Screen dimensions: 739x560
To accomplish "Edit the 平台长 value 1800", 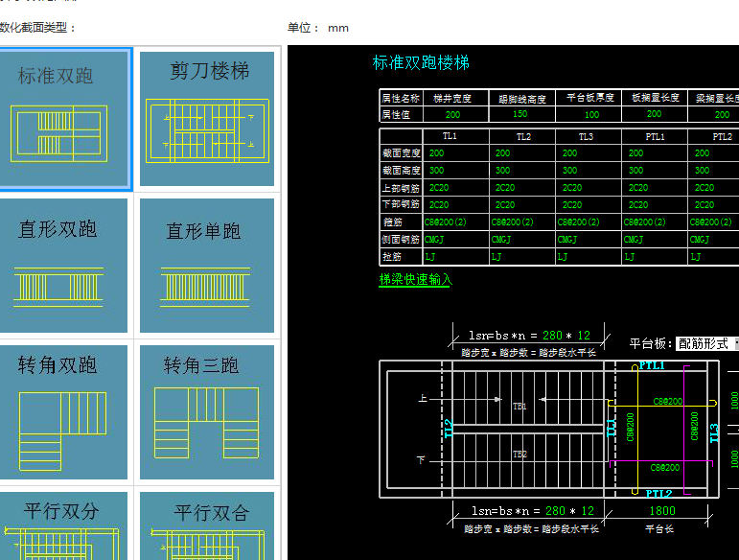I will tap(662, 511).
